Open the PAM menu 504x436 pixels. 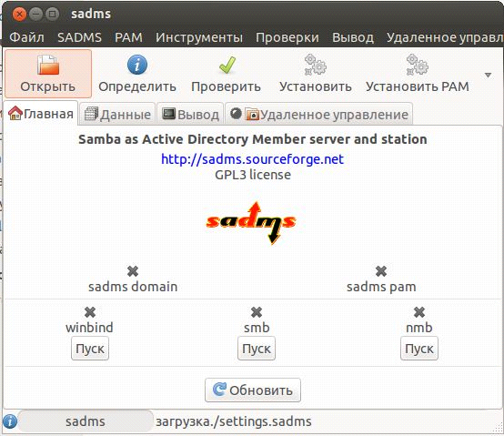pyautogui.click(x=128, y=37)
